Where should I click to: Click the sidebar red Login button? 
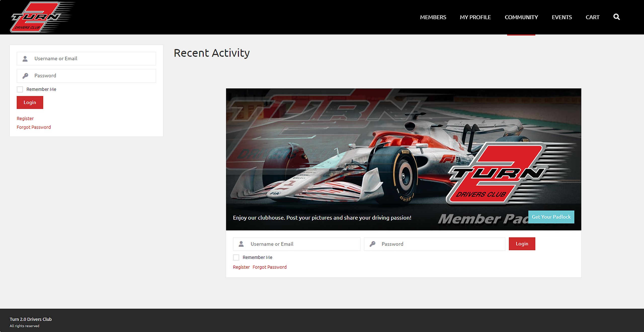pos(30,102)
